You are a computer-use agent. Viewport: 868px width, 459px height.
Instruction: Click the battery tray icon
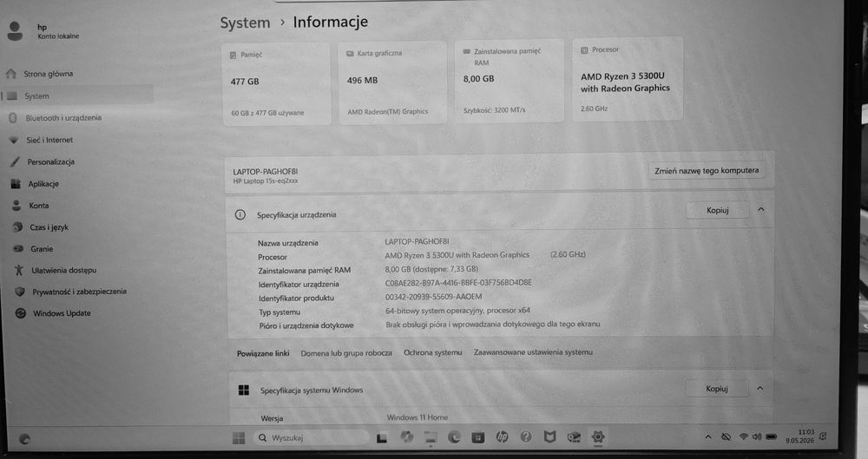(x=771, y=436)
